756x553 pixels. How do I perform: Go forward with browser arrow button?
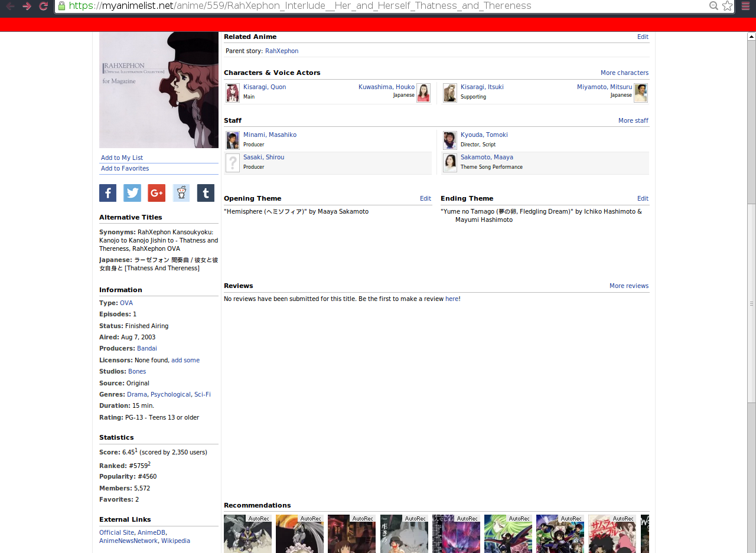27,6
